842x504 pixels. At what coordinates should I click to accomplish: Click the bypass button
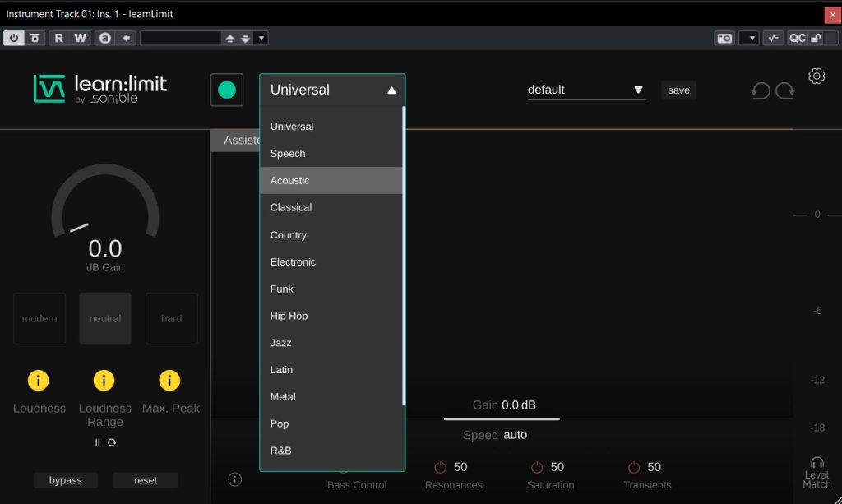[66, 480]
